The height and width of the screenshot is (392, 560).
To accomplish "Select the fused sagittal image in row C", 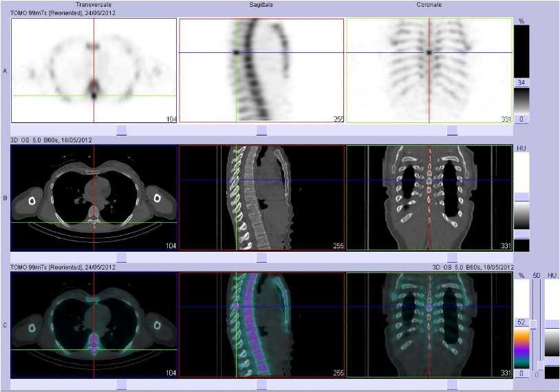I will tap(261, 325).
